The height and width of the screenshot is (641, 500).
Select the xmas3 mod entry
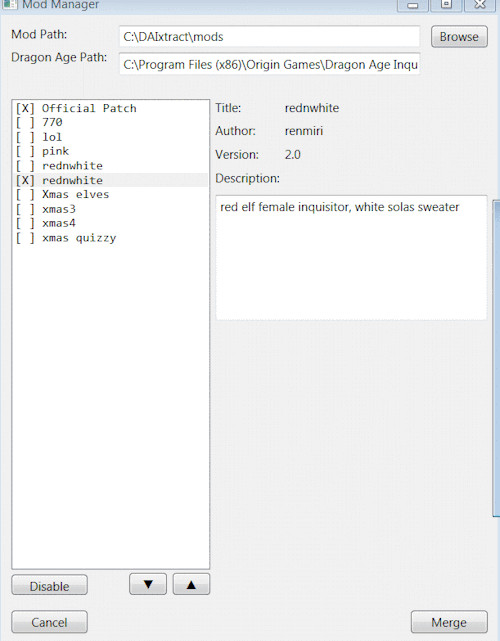[111, 209]
